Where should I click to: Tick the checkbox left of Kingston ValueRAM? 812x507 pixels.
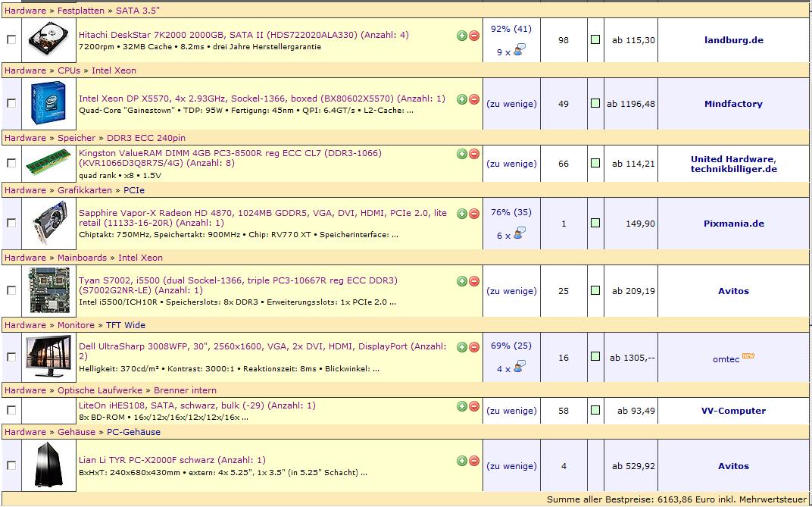click(x=11, y=163)
